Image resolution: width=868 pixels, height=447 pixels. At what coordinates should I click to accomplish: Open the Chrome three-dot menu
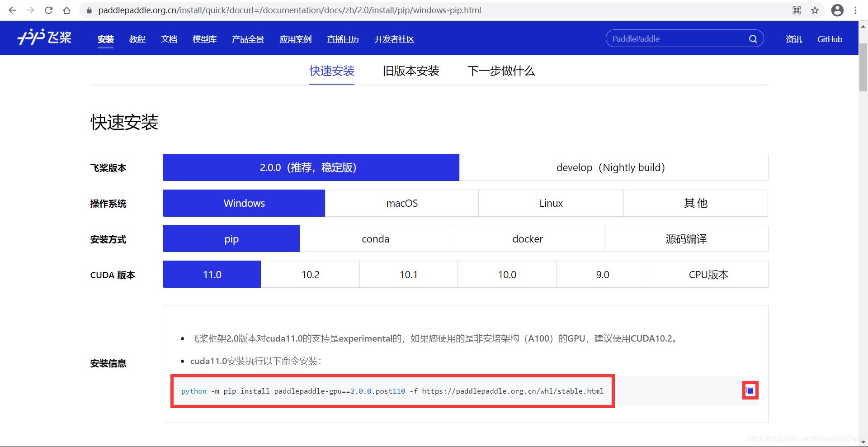pyautogui.click(x=856, y=10)
